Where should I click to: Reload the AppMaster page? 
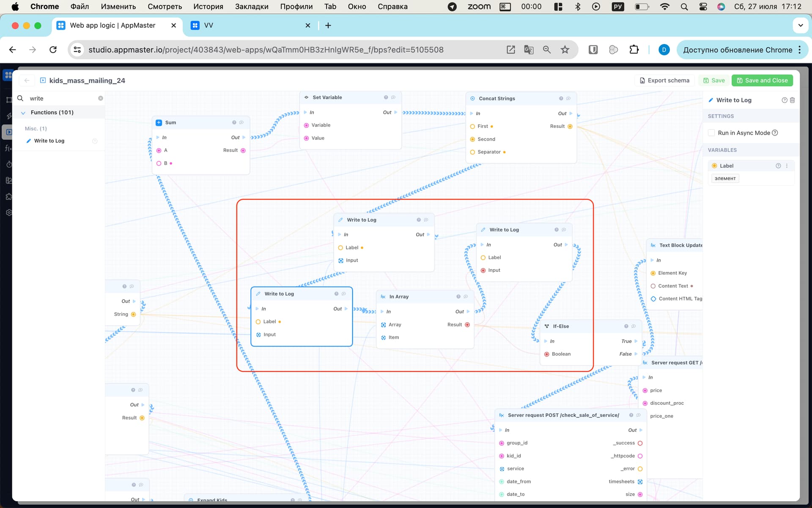(53, 50)
